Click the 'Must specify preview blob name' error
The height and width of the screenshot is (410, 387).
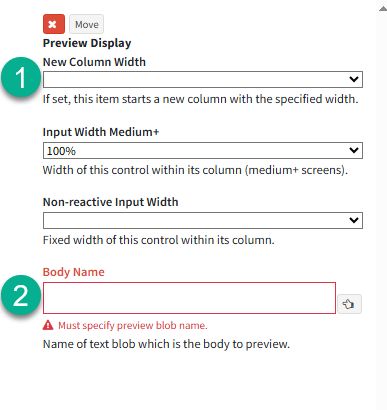tap(133, 325)
